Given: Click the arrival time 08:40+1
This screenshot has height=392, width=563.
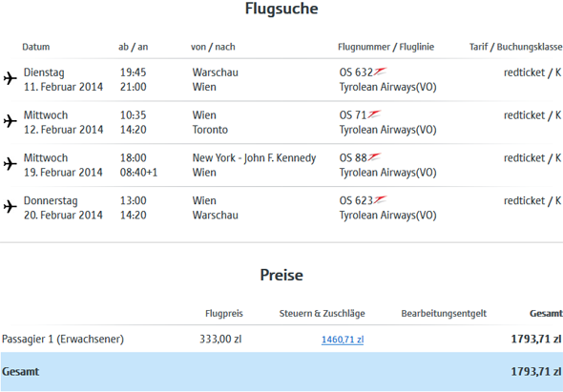Looking at the screenshot, I should pyautogui.click(x=138, y=173).
